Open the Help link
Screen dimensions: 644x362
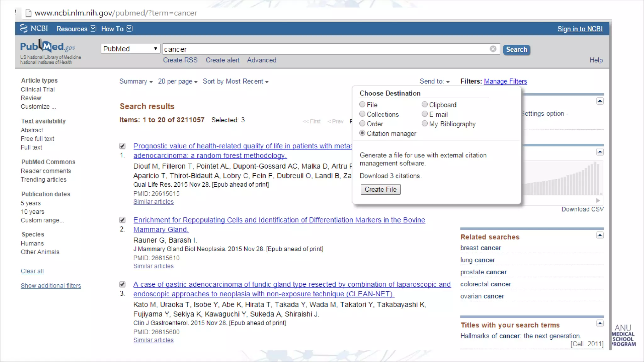(596, 60)
